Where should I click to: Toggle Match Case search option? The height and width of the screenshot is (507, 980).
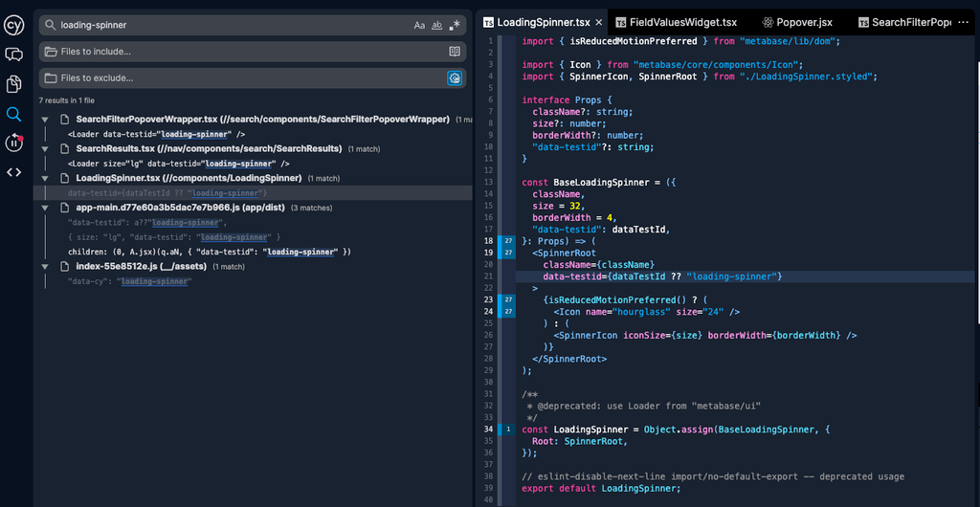(419, 25)
